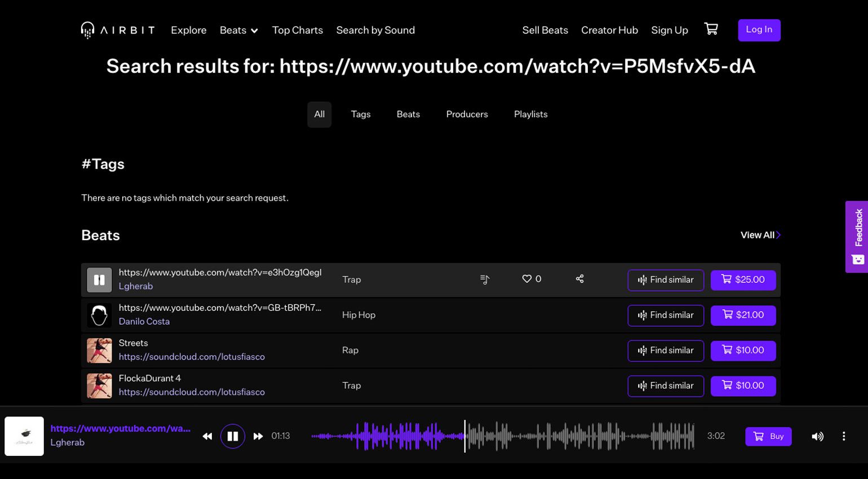Pause playback in the bottom player

coord(233,436)
